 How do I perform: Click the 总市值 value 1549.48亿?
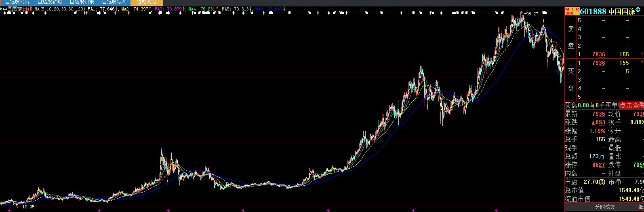pos(631,191)
